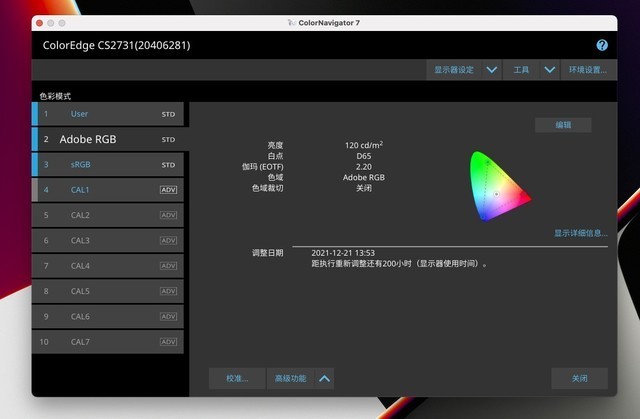Select color mode 3 sRGB
The image size is (640, 419).
[x=108, y=164]
